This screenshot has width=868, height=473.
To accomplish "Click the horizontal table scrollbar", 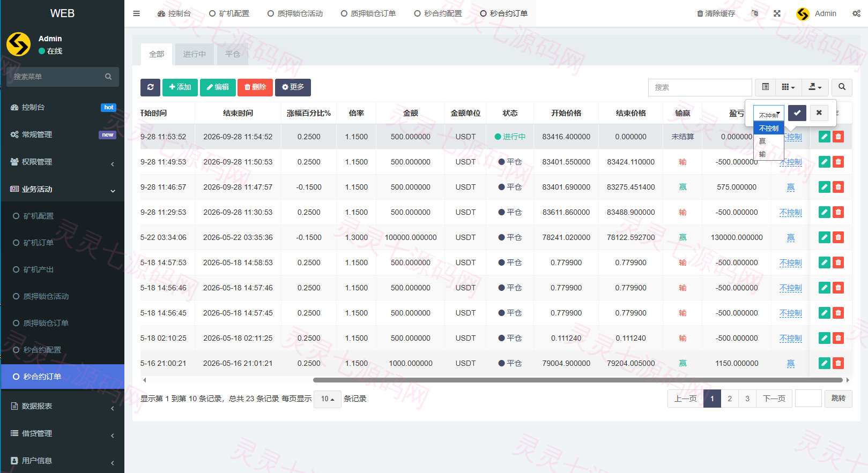I will 577,380.
